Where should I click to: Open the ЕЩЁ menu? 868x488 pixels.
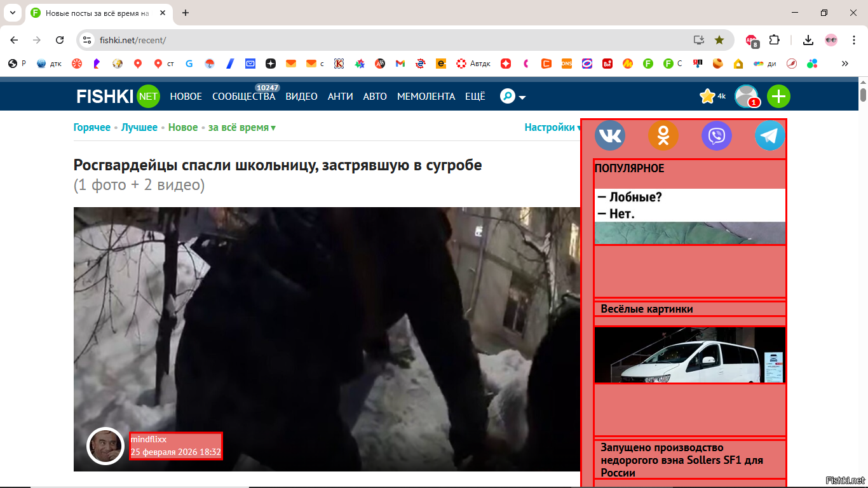(x=475, y=97)
